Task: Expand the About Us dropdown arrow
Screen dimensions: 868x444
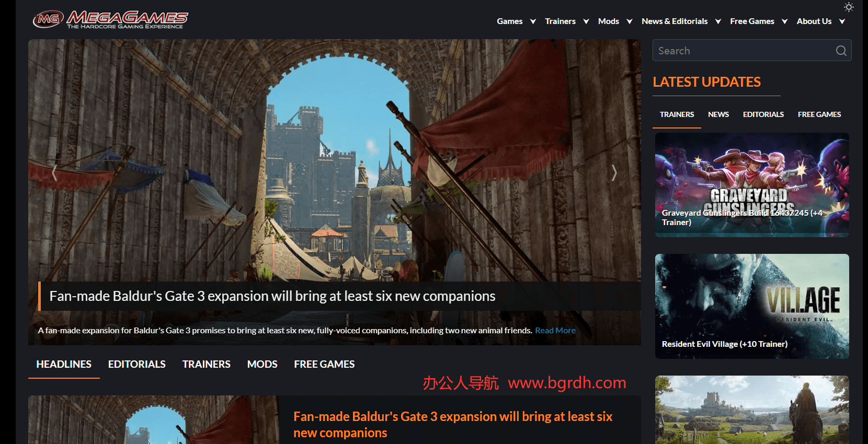Action: click(842, 21)
